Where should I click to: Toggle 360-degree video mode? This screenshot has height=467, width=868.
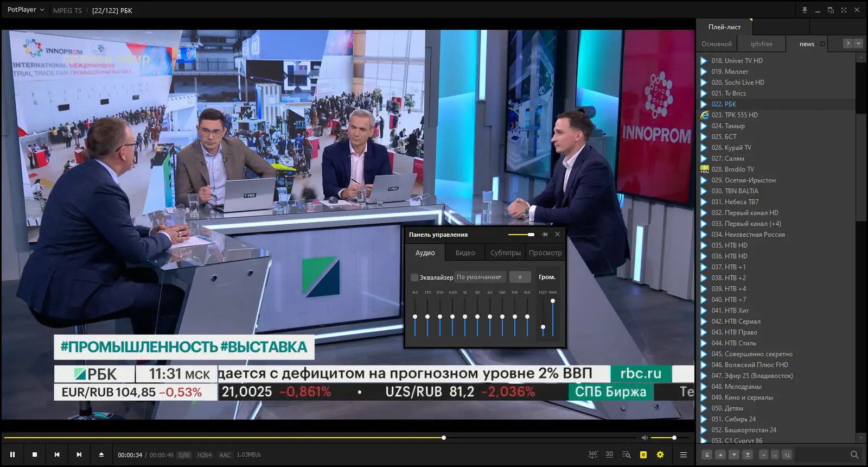593,455
